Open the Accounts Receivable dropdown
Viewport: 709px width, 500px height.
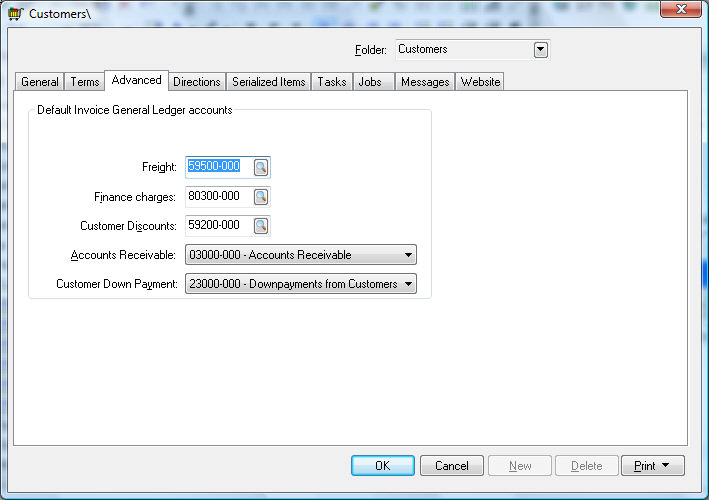pos(408,255)
